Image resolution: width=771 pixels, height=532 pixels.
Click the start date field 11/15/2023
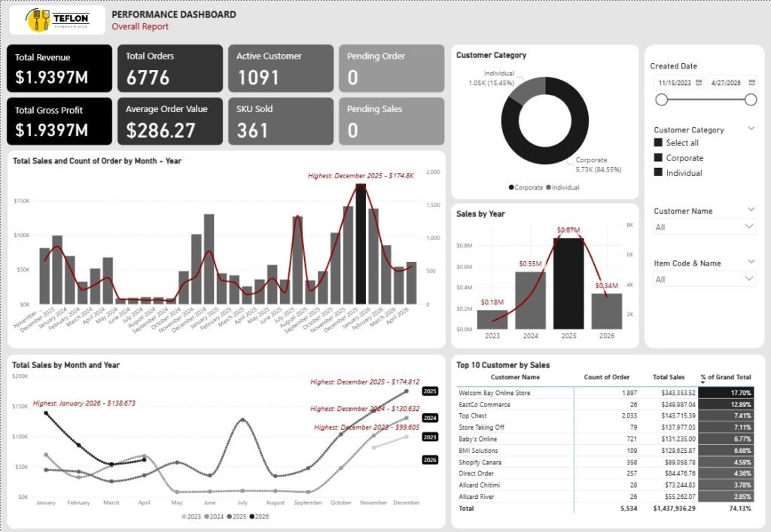click(675, 83)
